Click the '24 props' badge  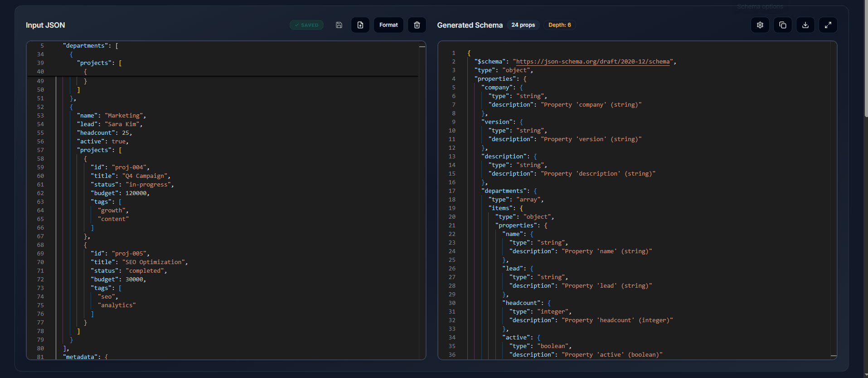point(523,25)
